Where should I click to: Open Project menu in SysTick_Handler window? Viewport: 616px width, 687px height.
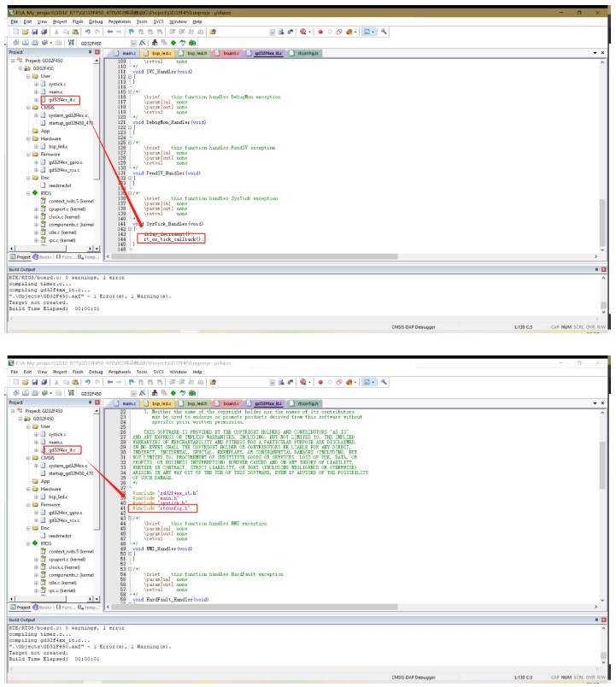[x=60, y=21]
